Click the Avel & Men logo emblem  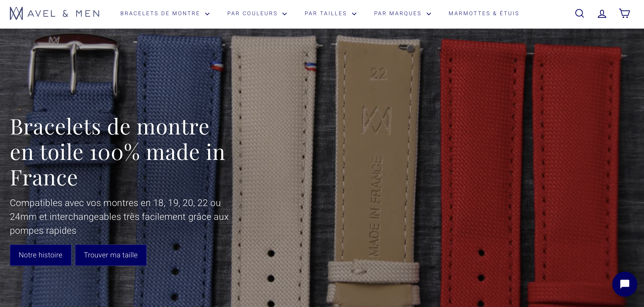click(16, 13)
